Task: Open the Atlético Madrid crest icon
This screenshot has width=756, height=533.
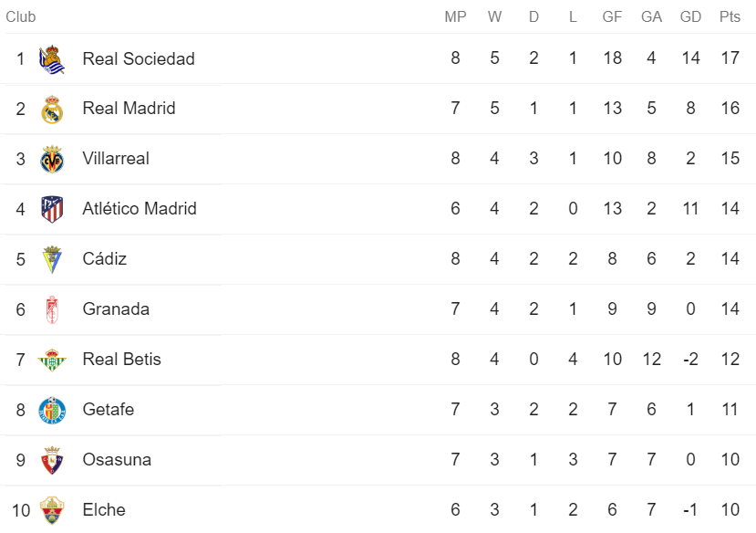Action: (x=52, y=209)
